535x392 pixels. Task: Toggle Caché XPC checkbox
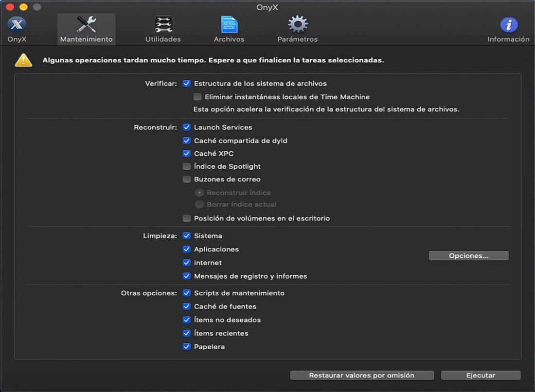(187, 154)
